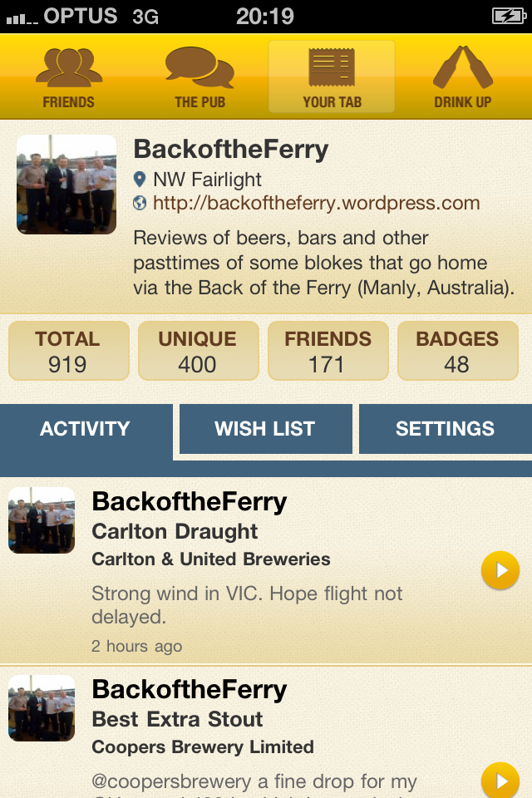
Task: Switch to the Wish List tab
Action: click(x=265, y=429)
